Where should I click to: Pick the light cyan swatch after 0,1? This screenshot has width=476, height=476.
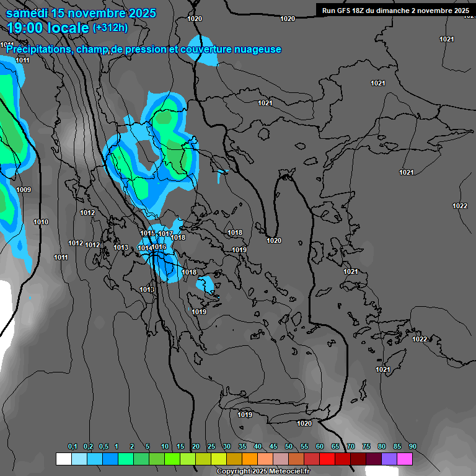pos(79,459)
